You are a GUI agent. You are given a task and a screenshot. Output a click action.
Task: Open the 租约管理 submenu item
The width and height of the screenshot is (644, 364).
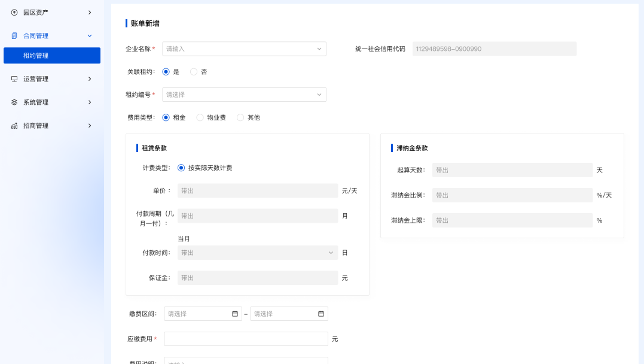pyautogui.click(x=52, y=56)
